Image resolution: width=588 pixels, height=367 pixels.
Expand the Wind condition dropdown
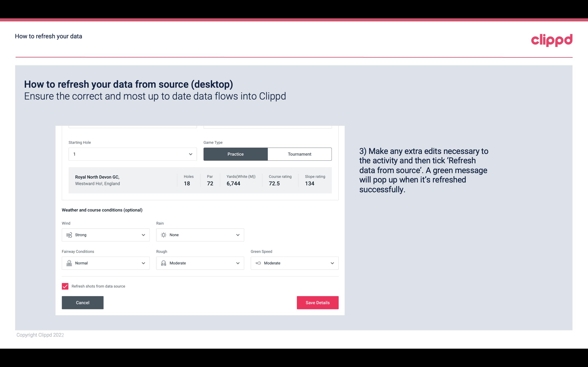click(x=143, y=235)
